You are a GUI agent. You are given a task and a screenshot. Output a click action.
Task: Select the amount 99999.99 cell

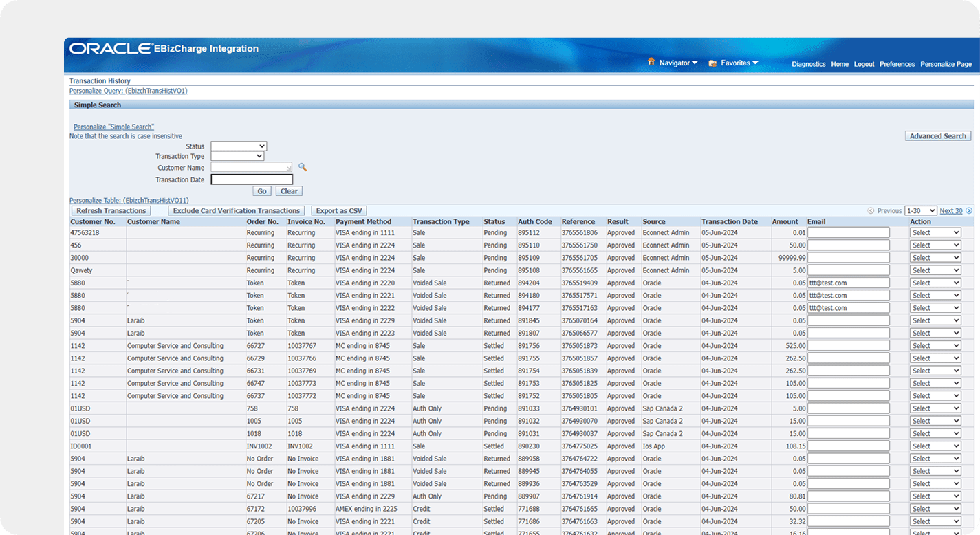click(x=792, y=258)
